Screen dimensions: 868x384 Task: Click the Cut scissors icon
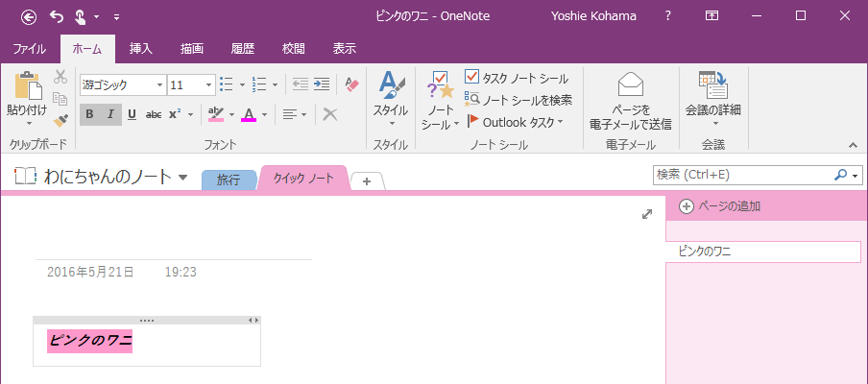coord(60,78)
